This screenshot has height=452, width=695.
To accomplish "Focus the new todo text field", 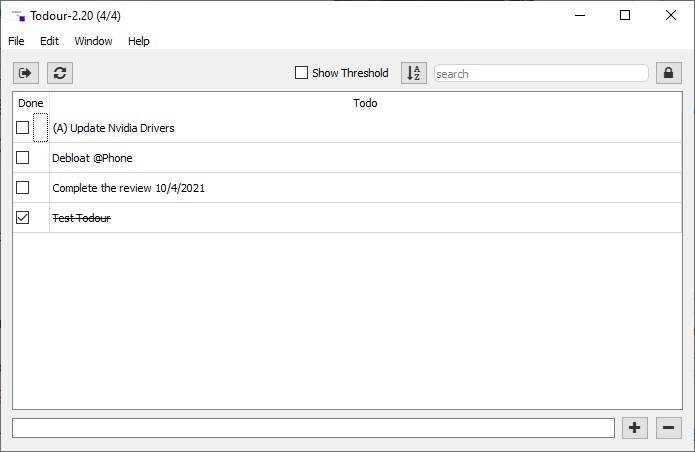I will [313, 428].
